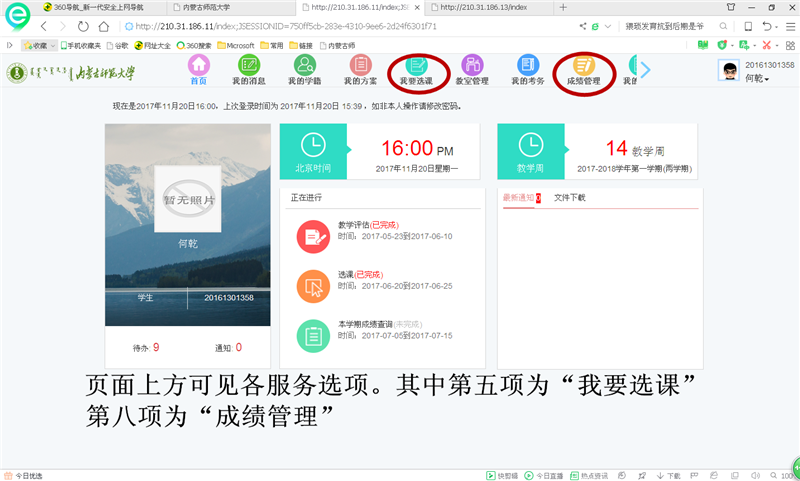This screenshot has height=481, width=800.
Task: Open the 何乾 user account dropdown
Action: (755, 78)
